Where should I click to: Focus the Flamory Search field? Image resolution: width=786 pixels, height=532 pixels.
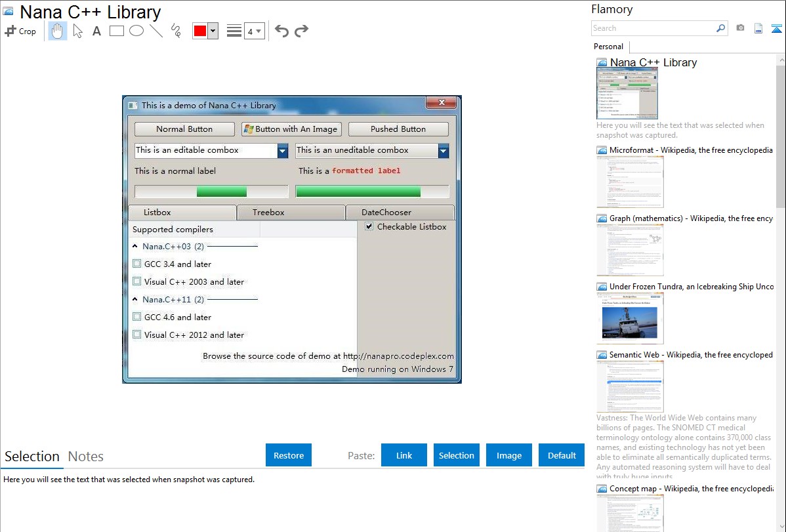(653, 28)
